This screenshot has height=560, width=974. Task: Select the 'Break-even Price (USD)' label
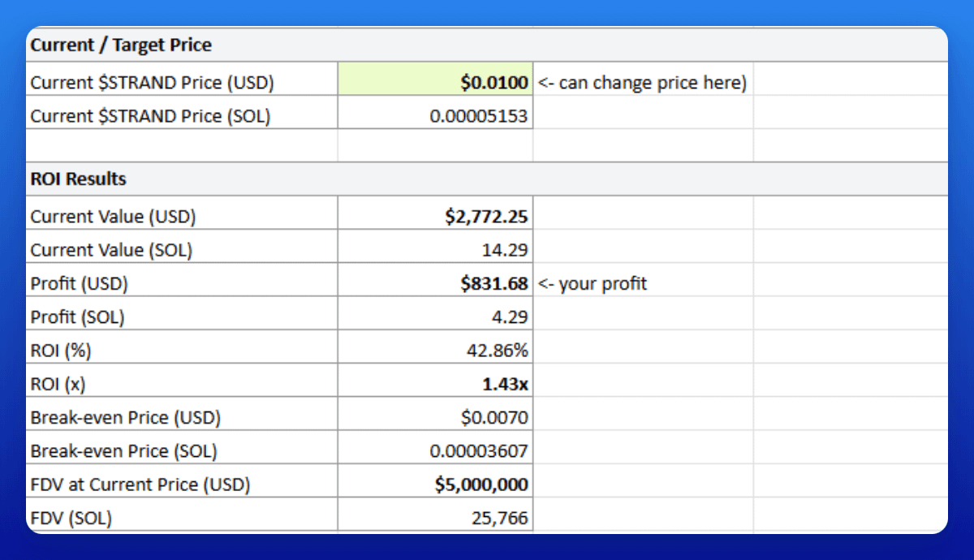[x=126, y=418]
